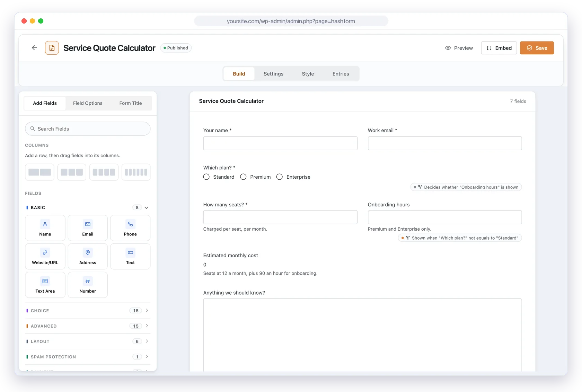
Task: Add an Email field
Action: click(88, 228)
